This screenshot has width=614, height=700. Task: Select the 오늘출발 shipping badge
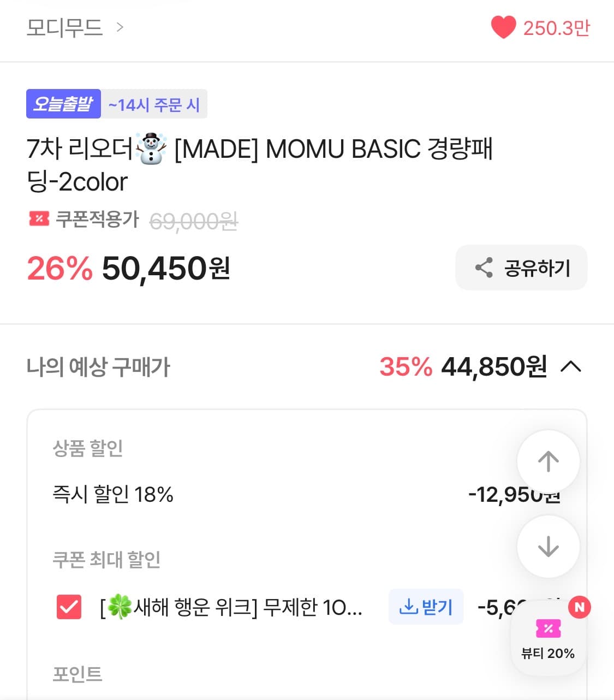coord(63,104)
